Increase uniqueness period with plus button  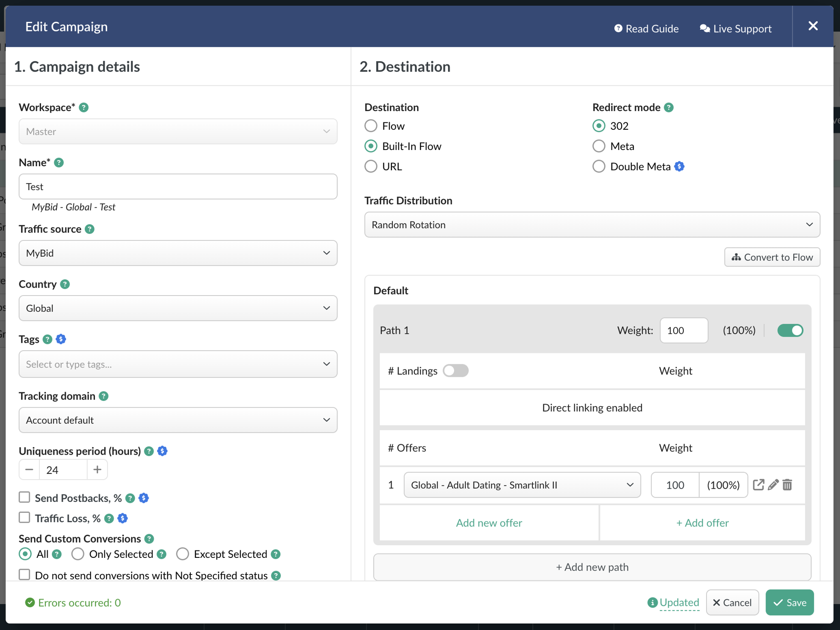tap(97, 470)
